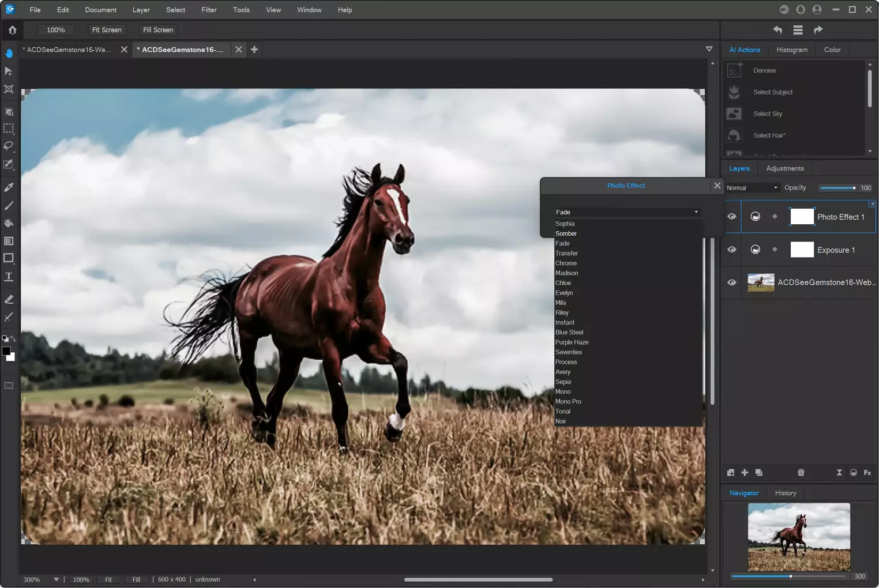Switch to the Histogram tab
This screenshot has height=588, width=879.
[791, 50]
